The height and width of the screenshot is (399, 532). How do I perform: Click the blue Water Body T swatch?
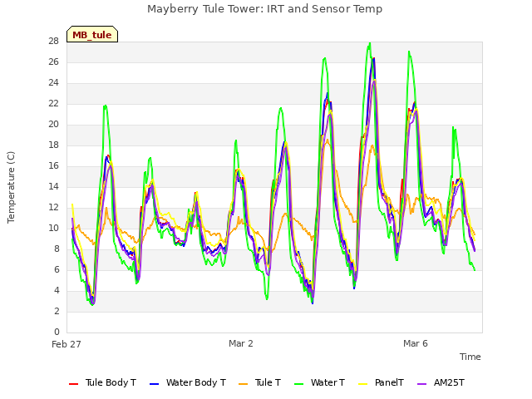coord(155,384)
